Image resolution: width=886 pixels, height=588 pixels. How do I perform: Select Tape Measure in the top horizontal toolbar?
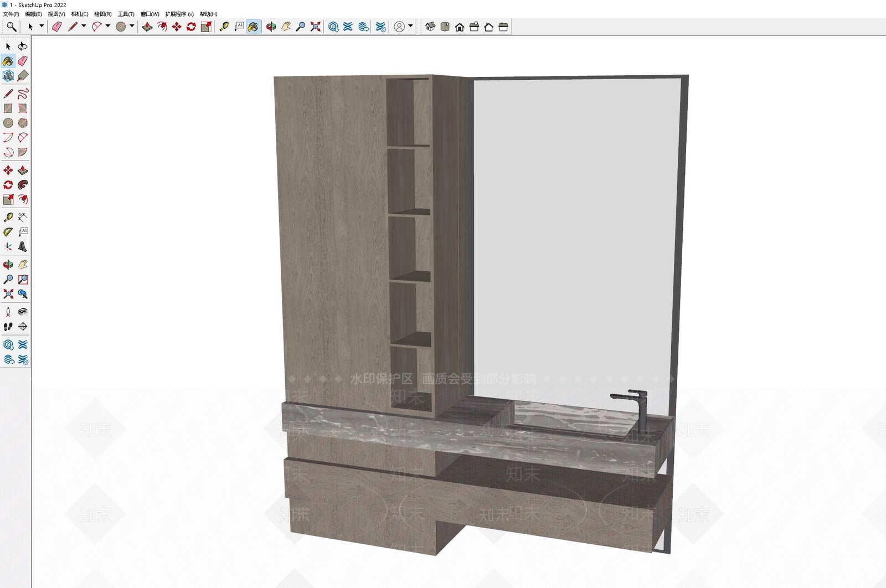point(224,27)
